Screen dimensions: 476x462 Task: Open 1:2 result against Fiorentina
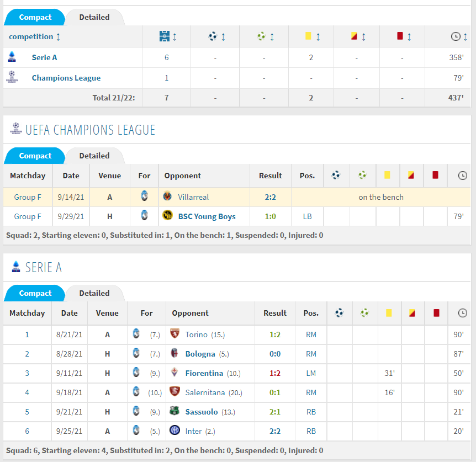275,374
